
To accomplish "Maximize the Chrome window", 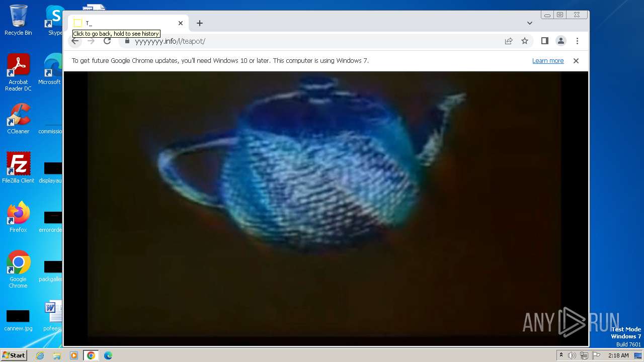I will 560,15.
